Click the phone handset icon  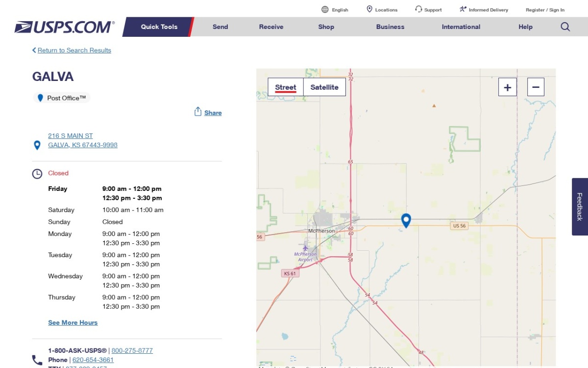(x=37, y=360)
